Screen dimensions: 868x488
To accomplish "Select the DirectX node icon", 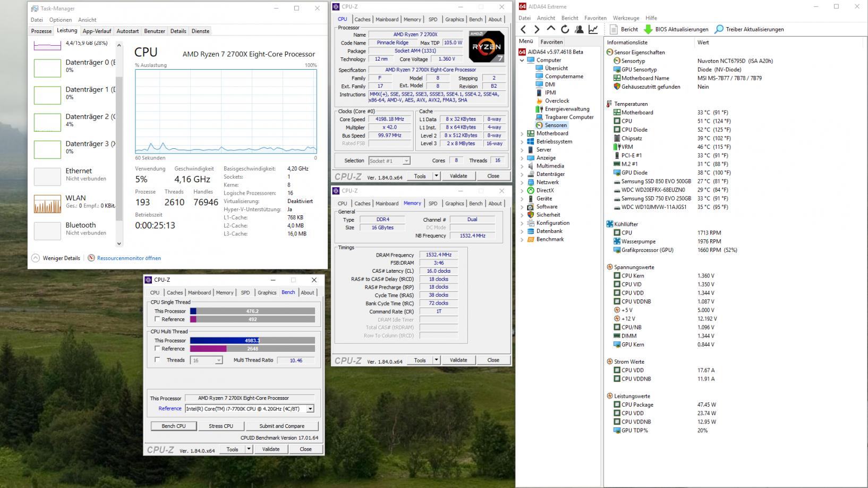I will [530, 190].
